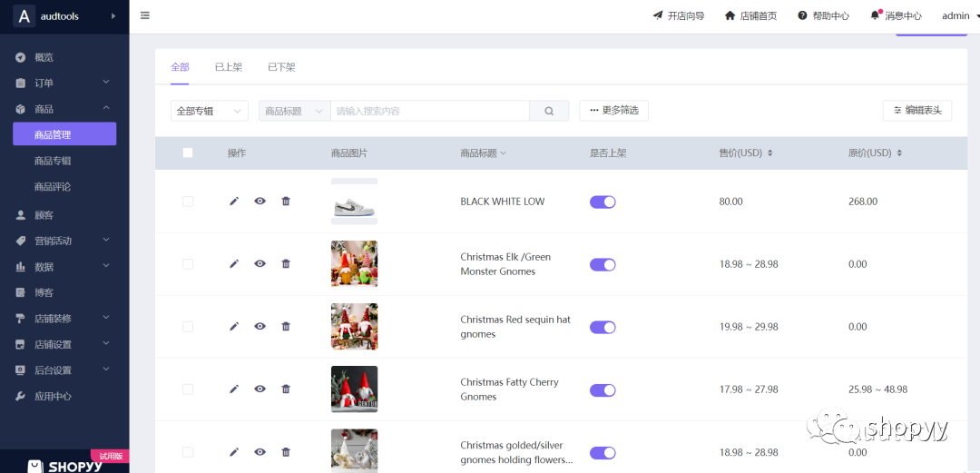Preview Christmas Fatty Cherry Gnomes

click(260, 389)
